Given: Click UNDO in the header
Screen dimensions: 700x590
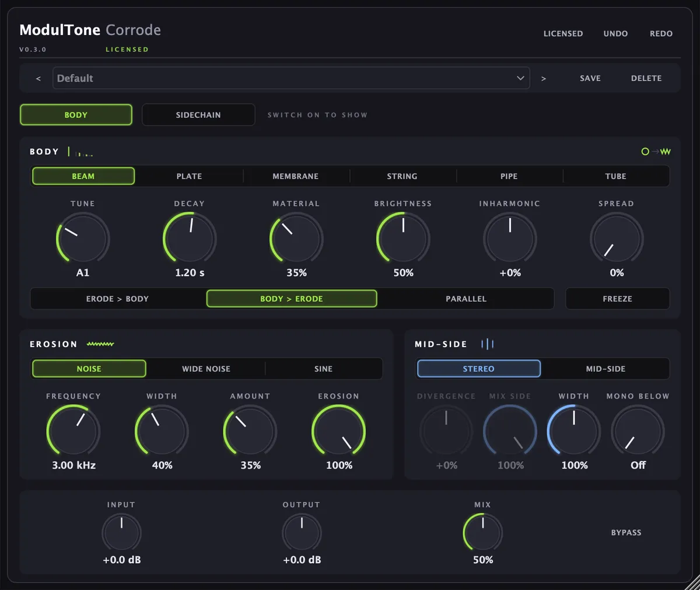Looking at the screenshot, I should 616,34.
